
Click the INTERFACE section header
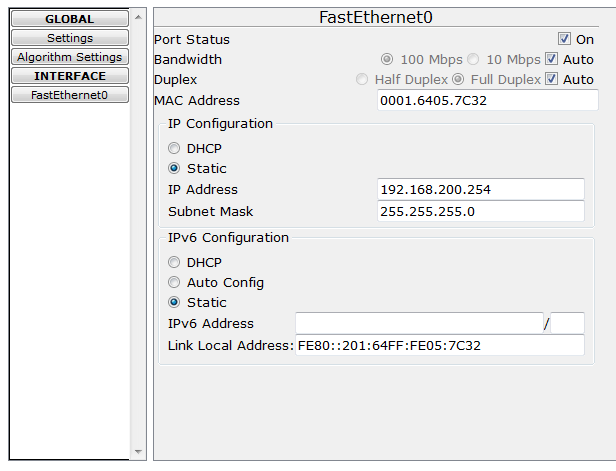coord(70,76)
